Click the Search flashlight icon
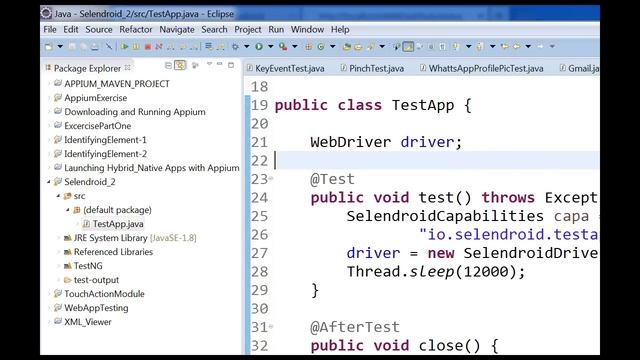Image resolution: width=640 pixels, height=360 pixels. coord(371,47)
